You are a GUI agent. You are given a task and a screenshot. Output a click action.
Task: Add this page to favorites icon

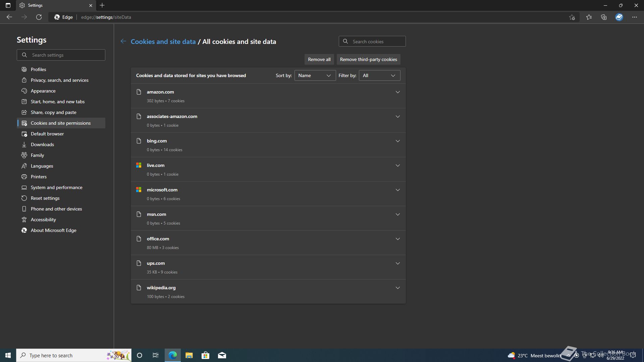(x=572, y=17)
